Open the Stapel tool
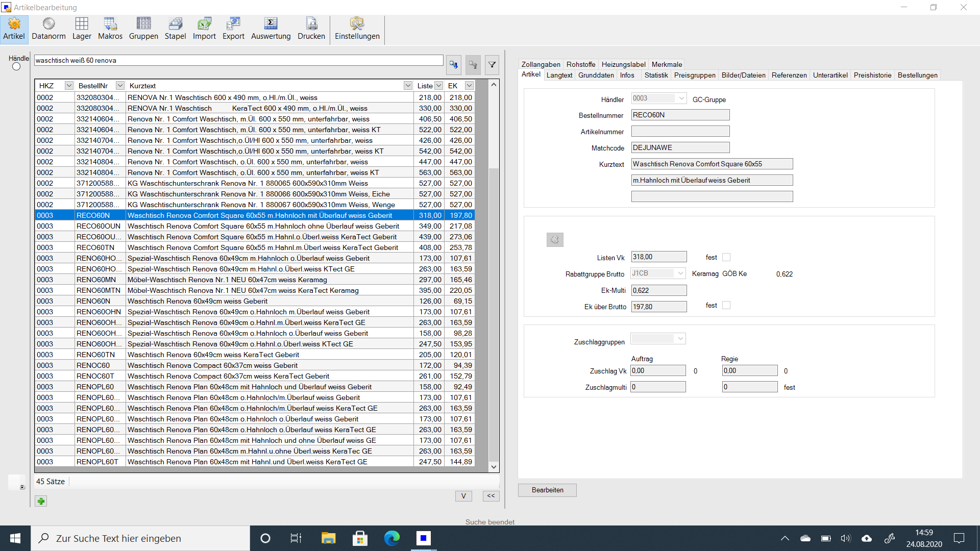980x551 pixels. coord(175,29)
